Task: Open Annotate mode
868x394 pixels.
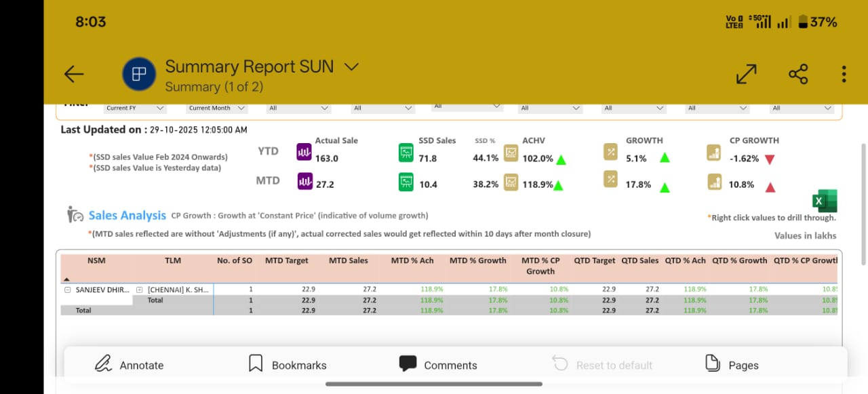Action: tap(130, 365)
